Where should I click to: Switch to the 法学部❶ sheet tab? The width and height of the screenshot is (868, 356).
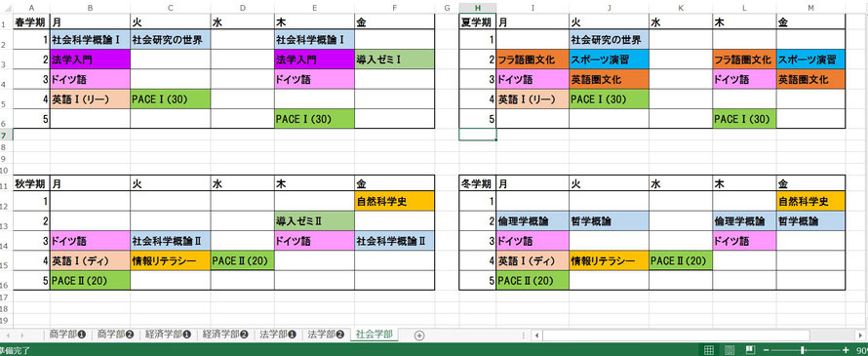coord(278,335)
